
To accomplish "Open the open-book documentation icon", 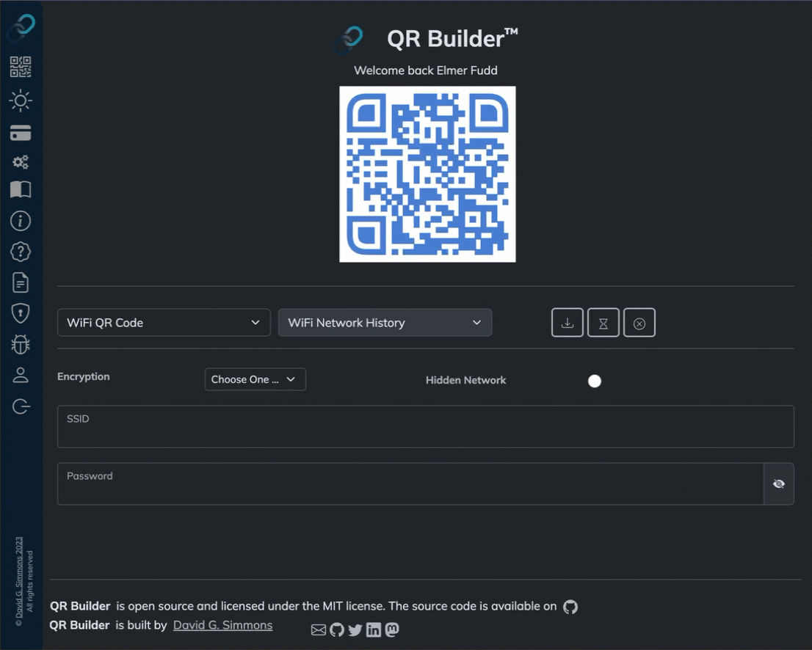I will coord(21,189).
